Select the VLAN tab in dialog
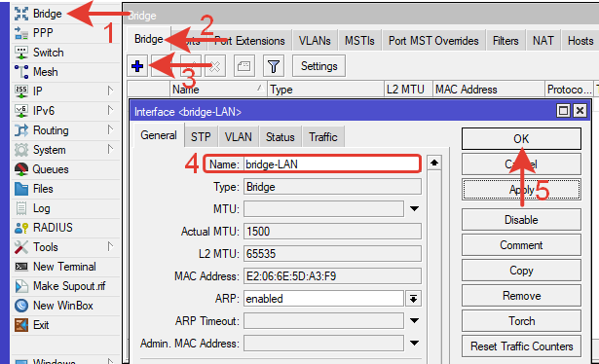 (239, 137)
